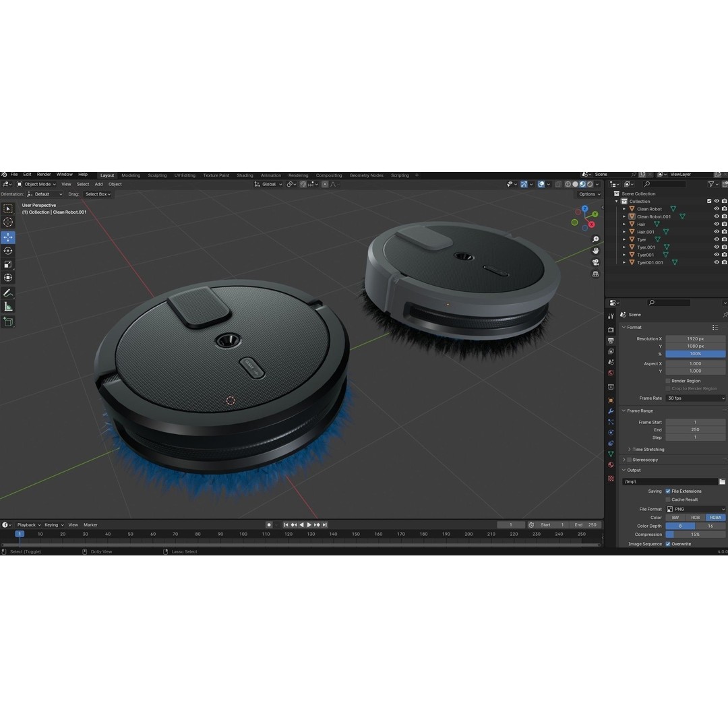
Task: Enable the Render Region checkbox
Action: [668, 381]
